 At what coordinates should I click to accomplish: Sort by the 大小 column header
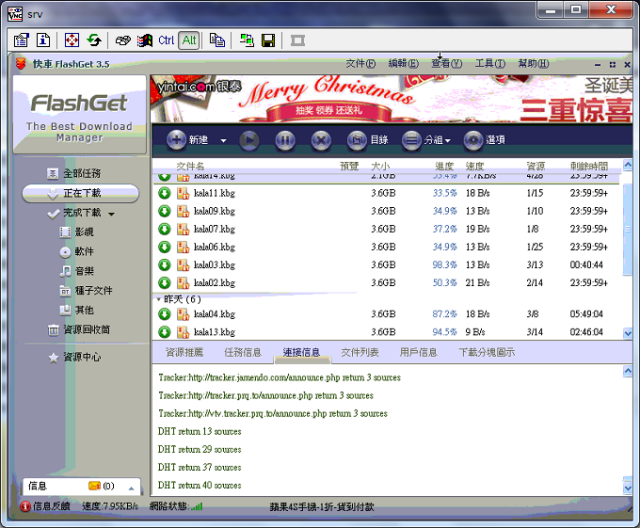coord(380,166)
